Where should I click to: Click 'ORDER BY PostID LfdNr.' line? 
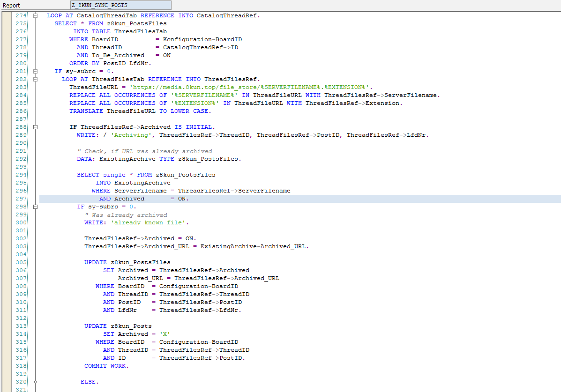(110, 63)
